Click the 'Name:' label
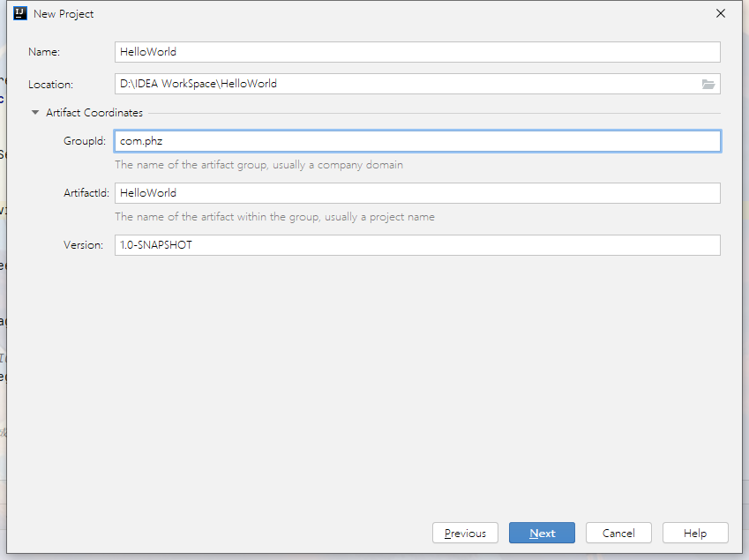This screenshot has width=749, height=560. pos(44,52)
